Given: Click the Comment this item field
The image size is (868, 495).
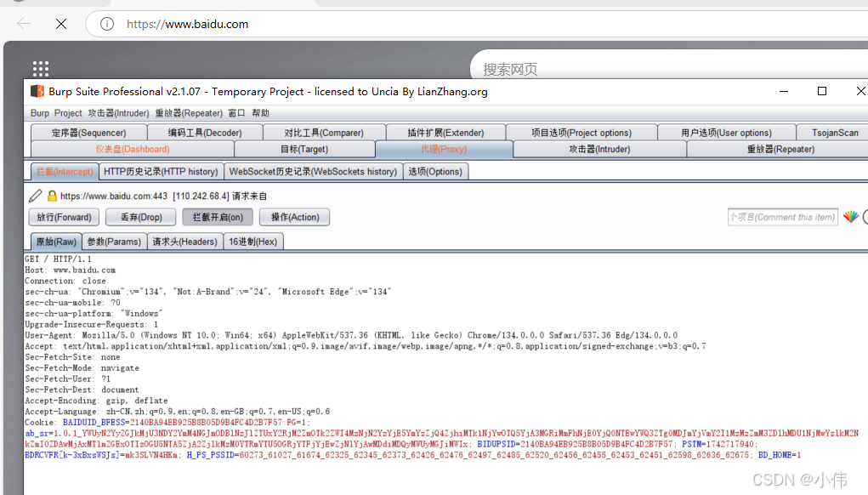Looking at the screenshot, I should (x=782, y=217).
